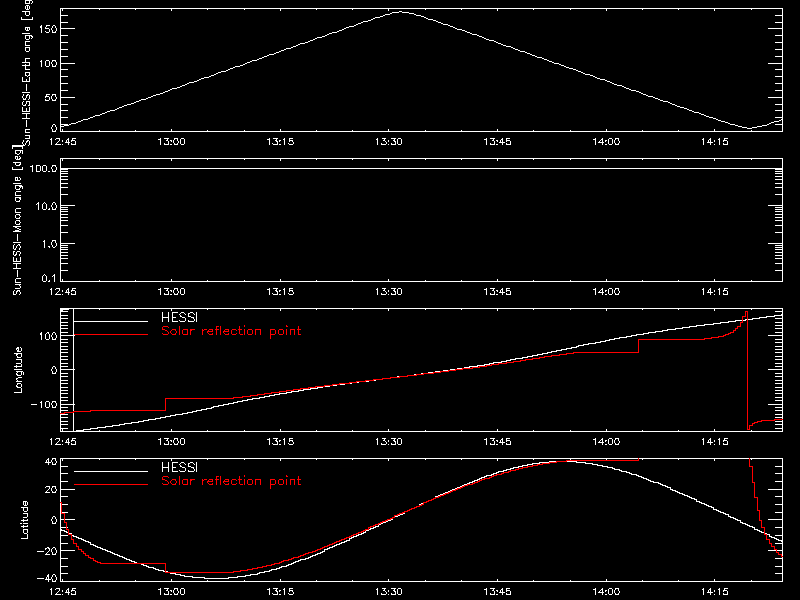Viewport: 800px width, 600px height.
Task: Click the -100 tick on Longitude axis
Action: 44,404
